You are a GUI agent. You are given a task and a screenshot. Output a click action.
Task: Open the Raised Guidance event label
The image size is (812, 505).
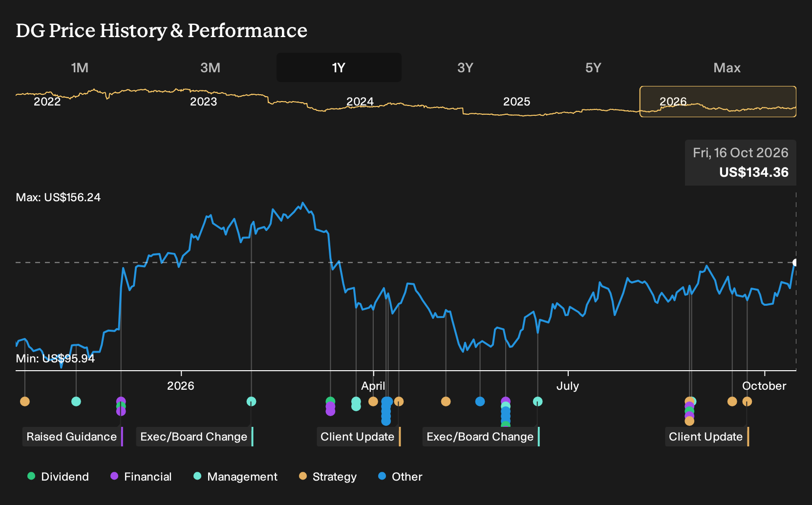point(72,437)
